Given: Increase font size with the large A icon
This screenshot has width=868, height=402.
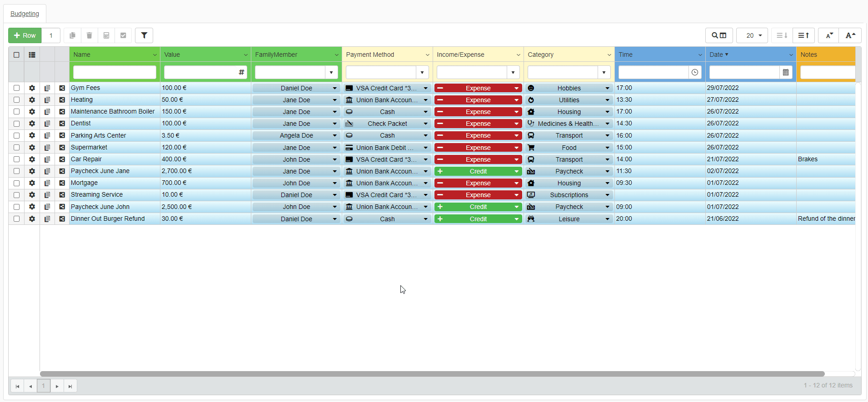Looking at the screenshot, I should [x=850, y=35].
